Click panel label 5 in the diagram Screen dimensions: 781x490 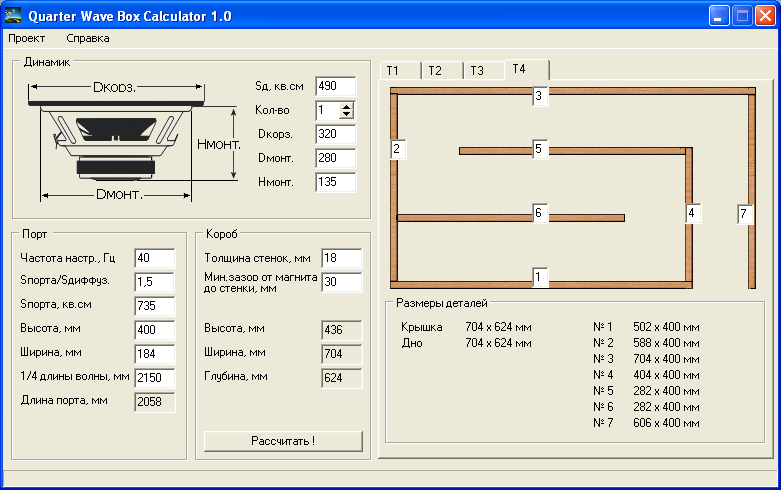(x=540, y=149)
